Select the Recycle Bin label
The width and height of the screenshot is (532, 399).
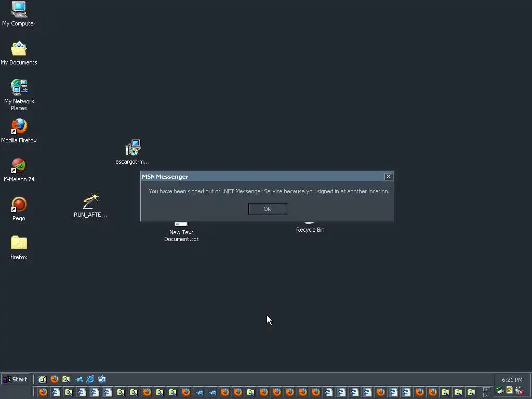click(x=310, y=230)
